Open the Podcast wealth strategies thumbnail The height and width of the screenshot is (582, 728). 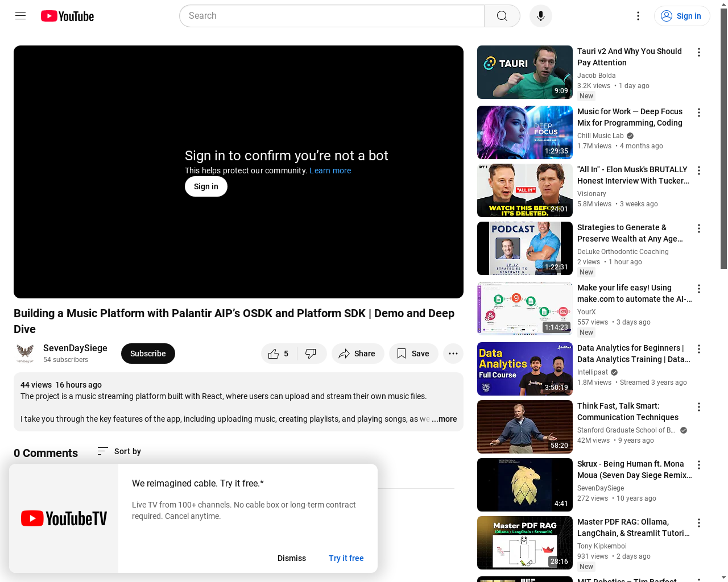pyautogui.click(x=525, y=248)
